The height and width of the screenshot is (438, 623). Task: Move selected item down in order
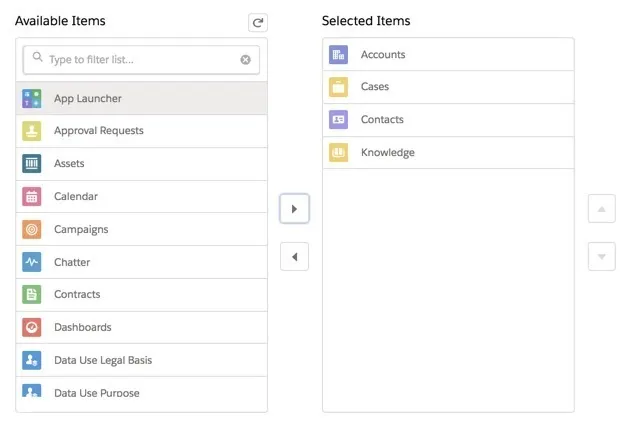tap(601, 257)
